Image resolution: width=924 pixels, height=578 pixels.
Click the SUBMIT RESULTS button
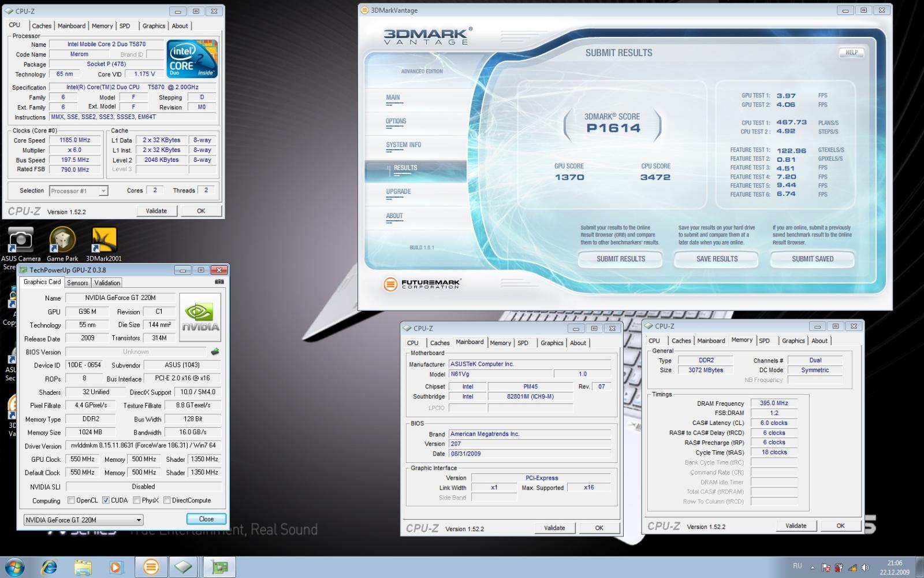pos(621,260)
